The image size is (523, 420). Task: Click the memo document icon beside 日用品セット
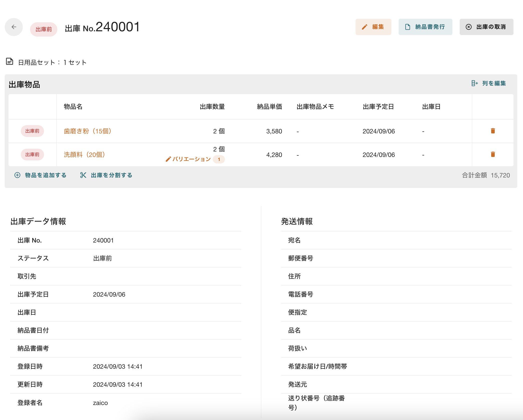coord(10,62)
